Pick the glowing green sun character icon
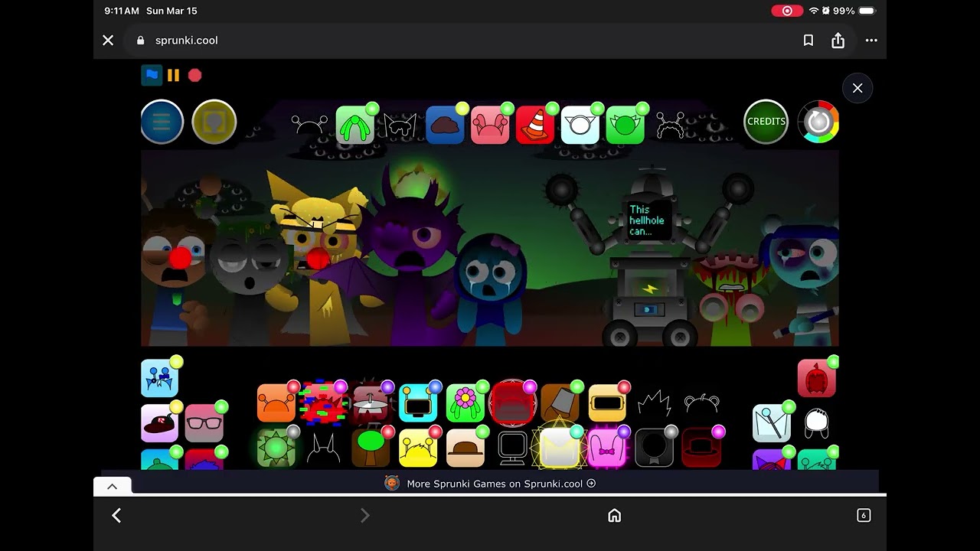The height and width of the screenshot is (551, 980). pos(276,448)
